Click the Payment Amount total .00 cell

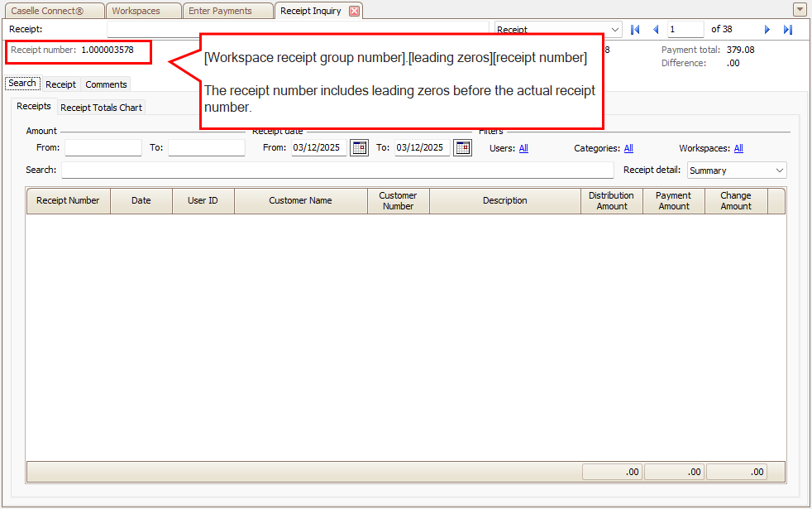[x=674, y=472]
